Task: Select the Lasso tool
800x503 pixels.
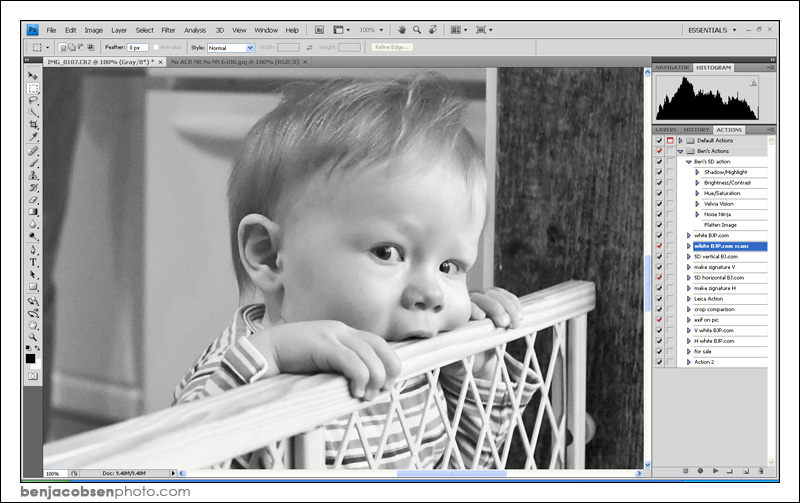Action: (33, 100)
